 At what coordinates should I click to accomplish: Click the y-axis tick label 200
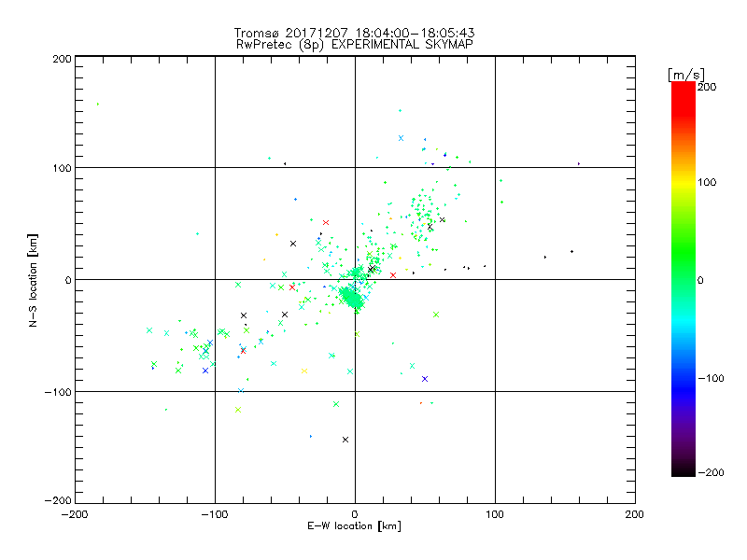(x=62, y=58)
